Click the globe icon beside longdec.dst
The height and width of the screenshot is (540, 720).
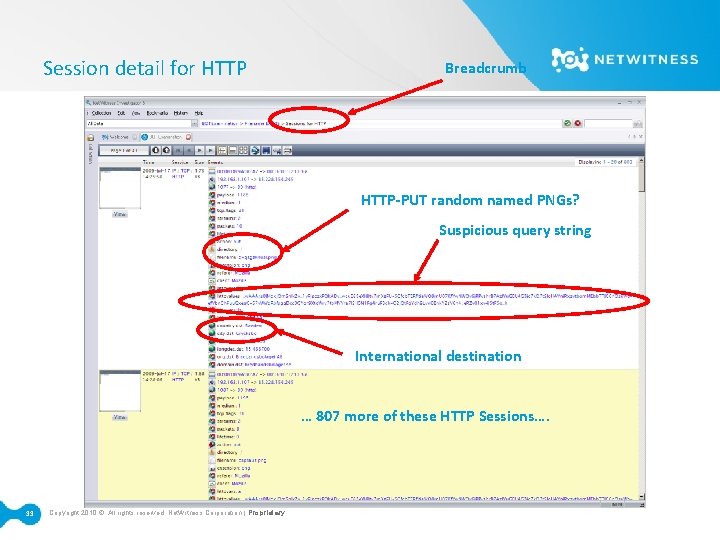click(x=212, y=349)
